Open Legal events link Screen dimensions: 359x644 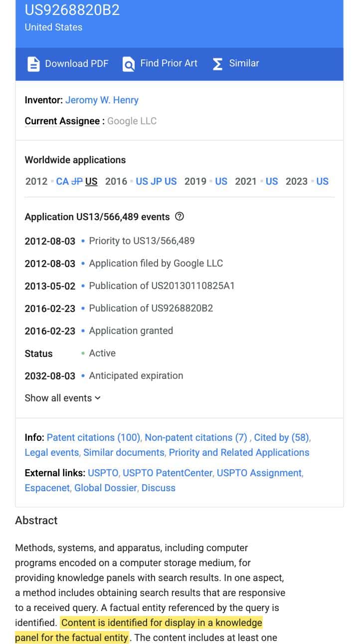(52, 452)
